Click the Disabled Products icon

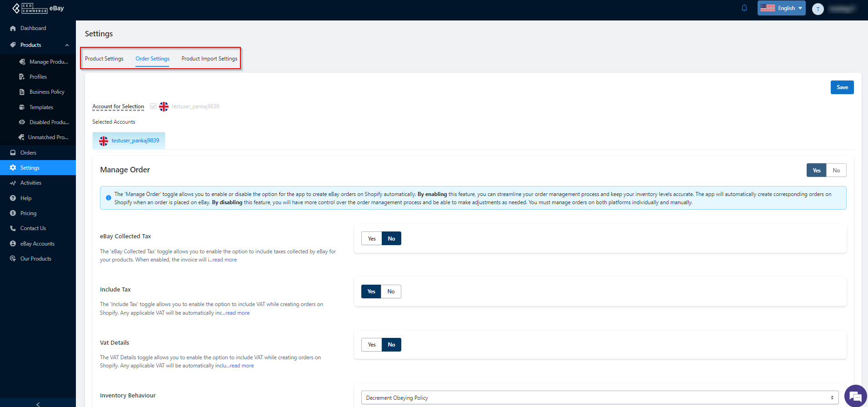(22, 122)
